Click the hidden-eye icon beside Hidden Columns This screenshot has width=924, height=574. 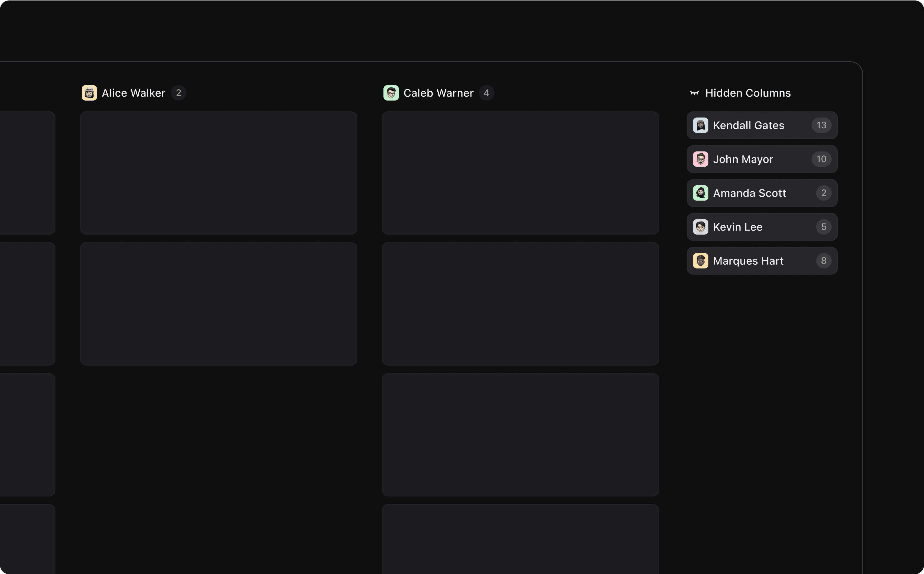(x=694, y=93)
